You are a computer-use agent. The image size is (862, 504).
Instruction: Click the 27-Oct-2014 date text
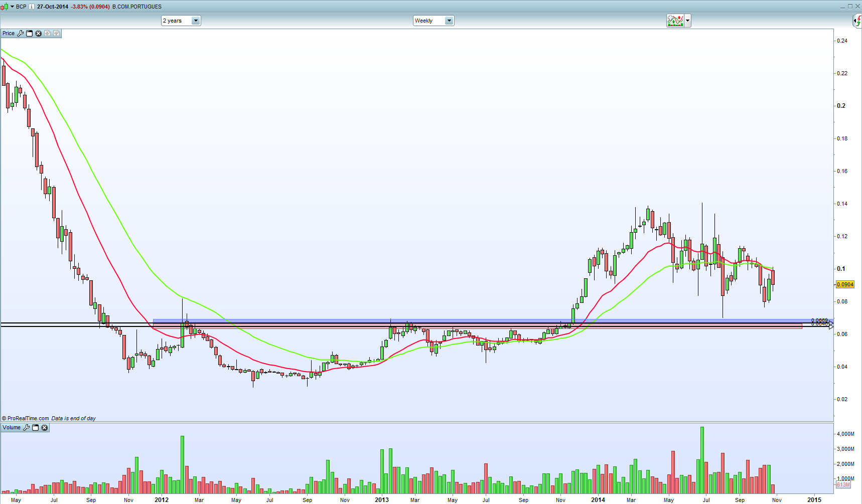pyautogui.click(x=53, y=7)
